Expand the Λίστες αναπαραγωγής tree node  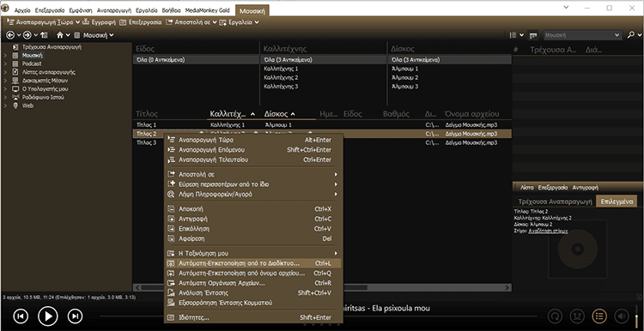point(5,72)
